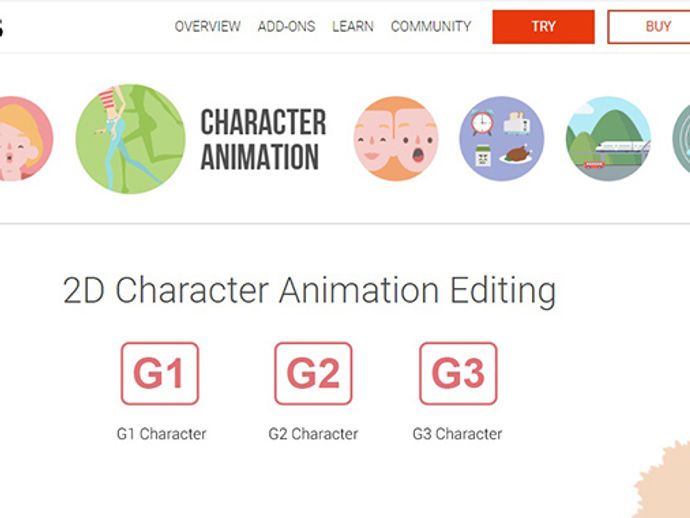Open the G2 Character label link

pyautogui.click(x=313, y=434)
